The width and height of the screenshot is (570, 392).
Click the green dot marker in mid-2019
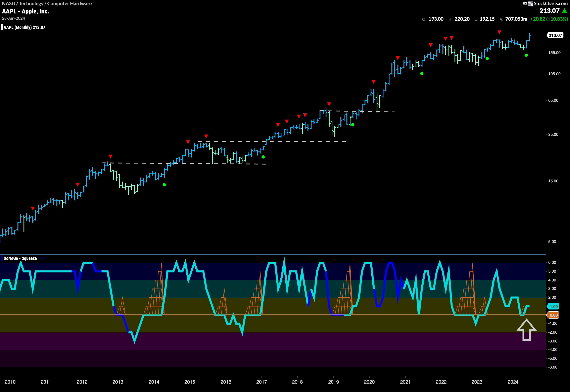pos(353,125)
